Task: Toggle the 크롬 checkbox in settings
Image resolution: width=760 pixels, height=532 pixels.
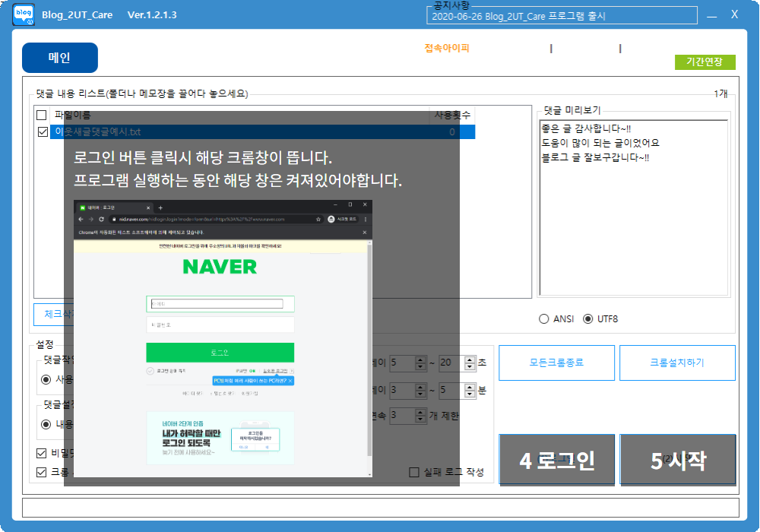Action: tap(42, 472)
